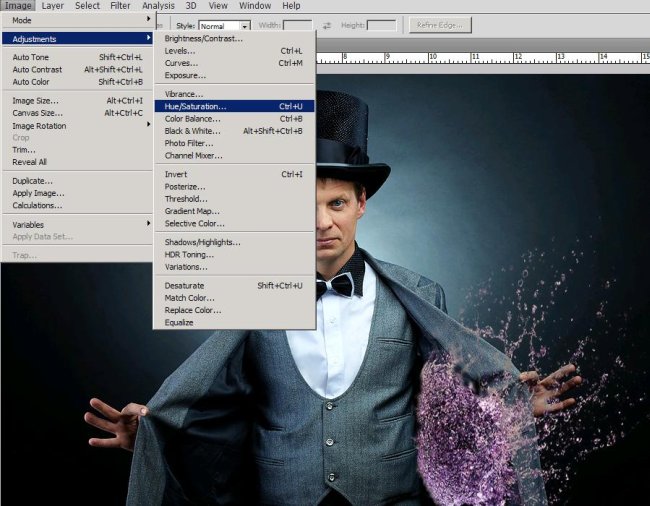Choose Invert adjustment
This screenshot has width=650, height=506.
tap(234, 174)
